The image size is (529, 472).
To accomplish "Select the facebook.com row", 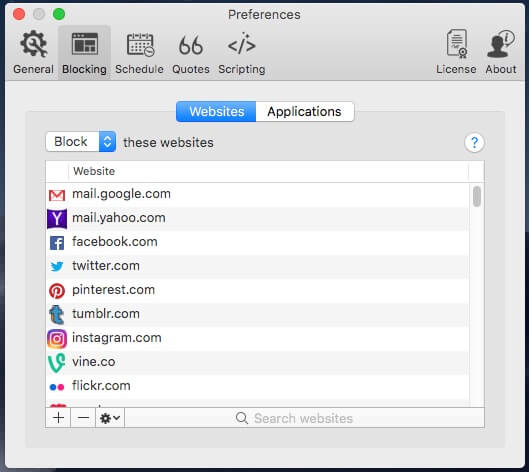I will pos(257,243).
